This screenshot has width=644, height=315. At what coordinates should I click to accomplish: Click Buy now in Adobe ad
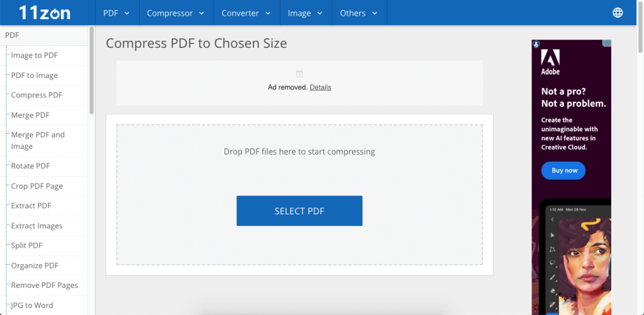[x=564, y=170]
